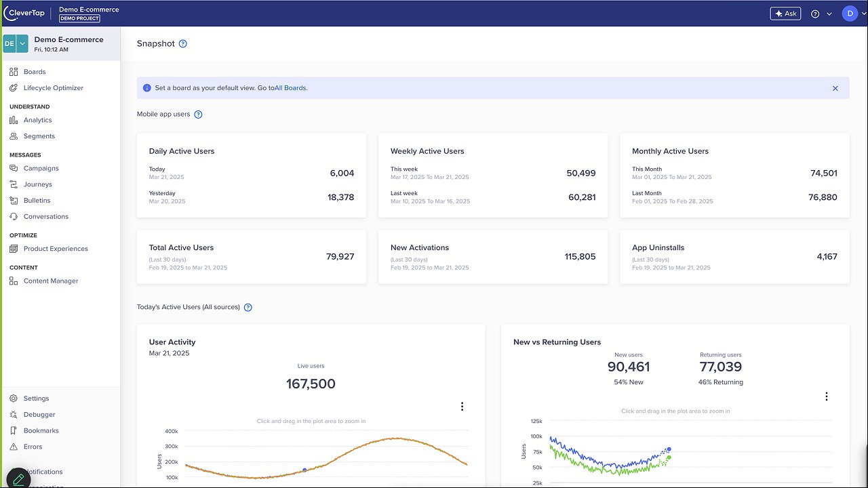Navigate to Journeys
The width and height of the screenshot is (868, 488).
pos(38,184)
